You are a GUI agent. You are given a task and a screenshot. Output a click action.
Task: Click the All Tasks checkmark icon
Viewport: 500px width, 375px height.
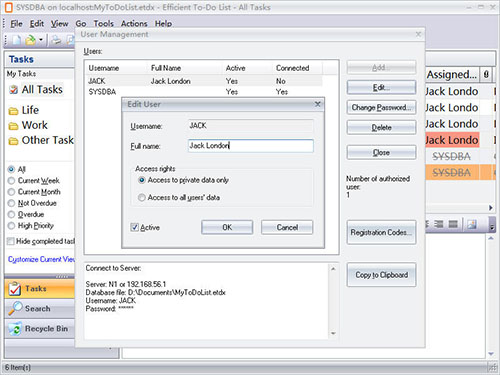(x=13, y=89)
